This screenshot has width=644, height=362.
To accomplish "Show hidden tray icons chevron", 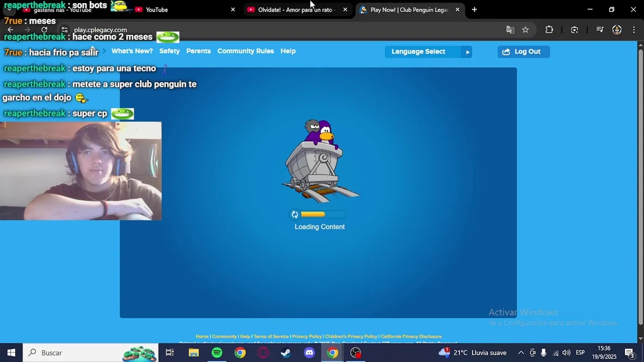I will (521, 353).
